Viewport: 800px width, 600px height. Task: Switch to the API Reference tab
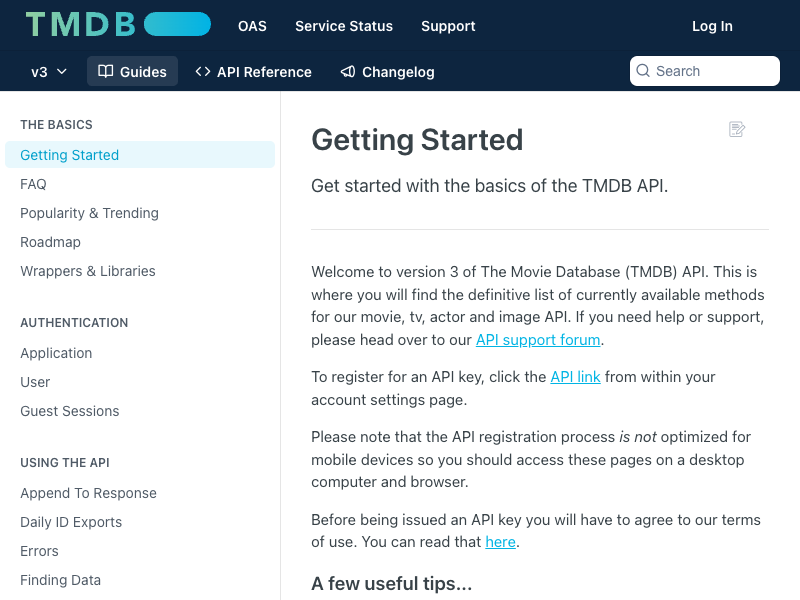point(254,71)
